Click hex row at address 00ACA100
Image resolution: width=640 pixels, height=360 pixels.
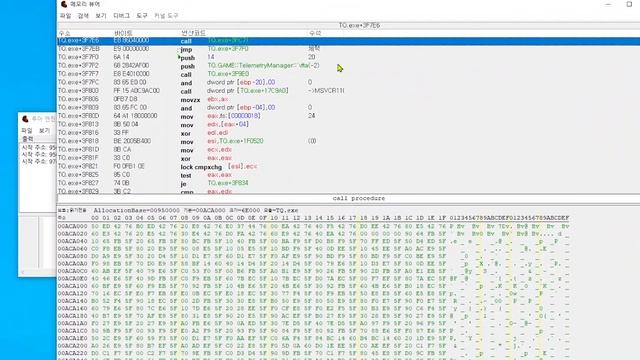pyautogui.click(x=313, y=286)
